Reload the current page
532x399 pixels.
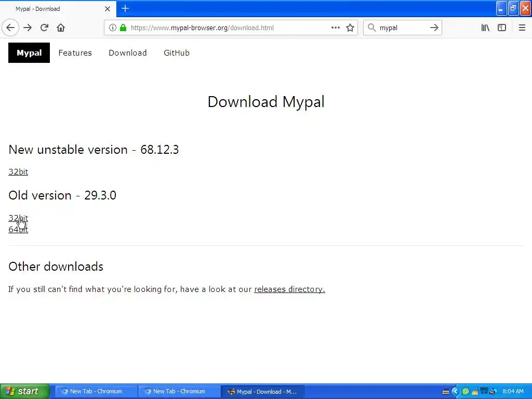(44, 28)
